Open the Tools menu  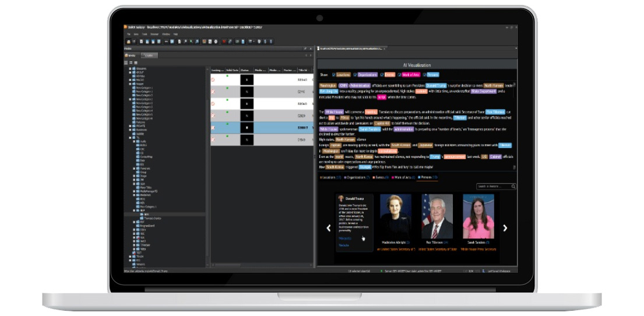pyautogui.click(x=145, y=34)
